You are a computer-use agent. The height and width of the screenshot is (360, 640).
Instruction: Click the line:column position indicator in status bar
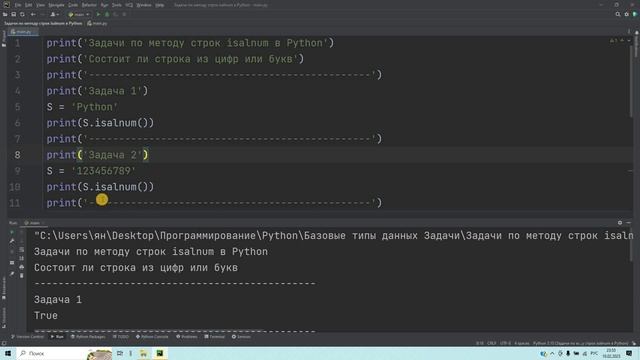(480, 343)
